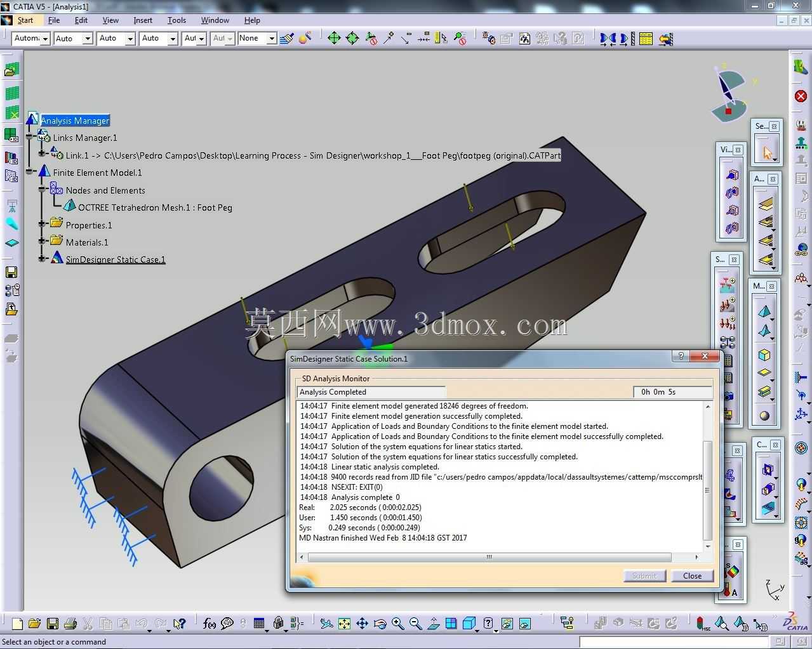The width and height of the screenshot is (812, 649).
Task: Click the first clamp restraint icon in S... panel
Action: [x=728, y=285]
